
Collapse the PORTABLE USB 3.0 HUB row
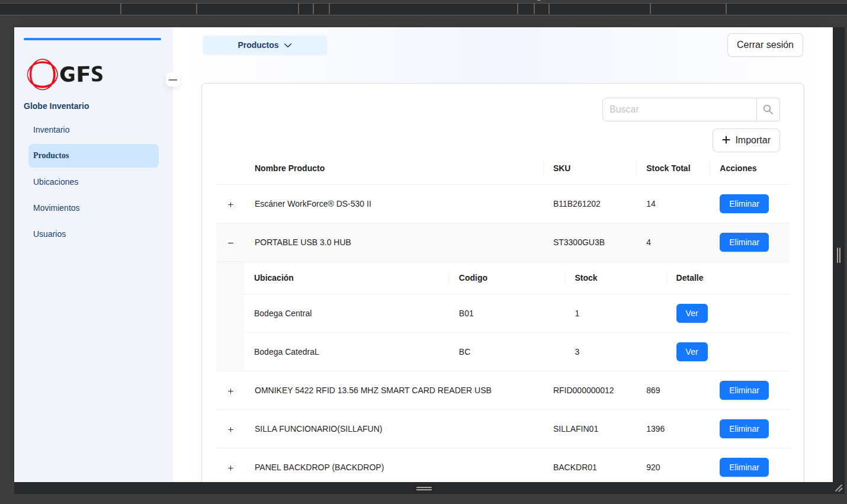pos(231,243)
